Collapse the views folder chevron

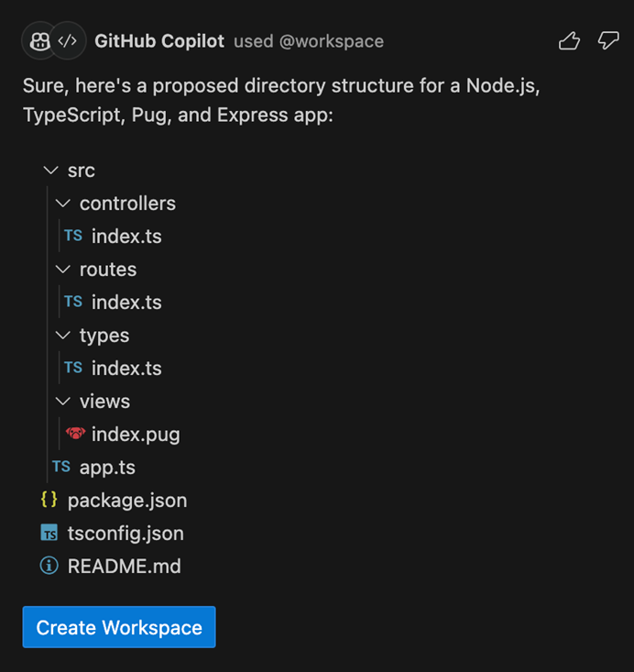62,402
